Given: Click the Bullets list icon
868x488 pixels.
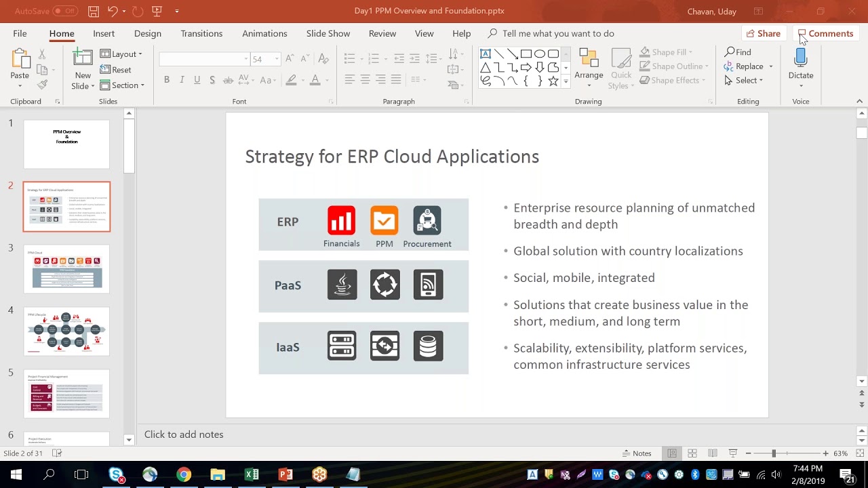Looking at the screenshot, I should coord(349,59).
